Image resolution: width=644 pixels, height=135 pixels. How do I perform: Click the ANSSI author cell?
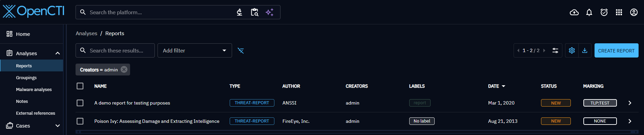289,103
